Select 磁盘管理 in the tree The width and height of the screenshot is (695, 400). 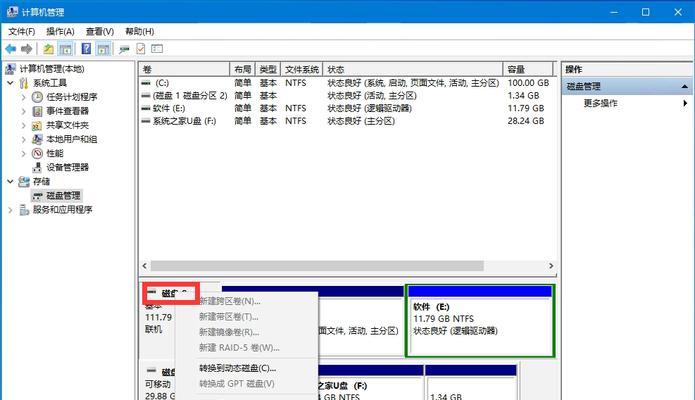[x=63, y=196]
